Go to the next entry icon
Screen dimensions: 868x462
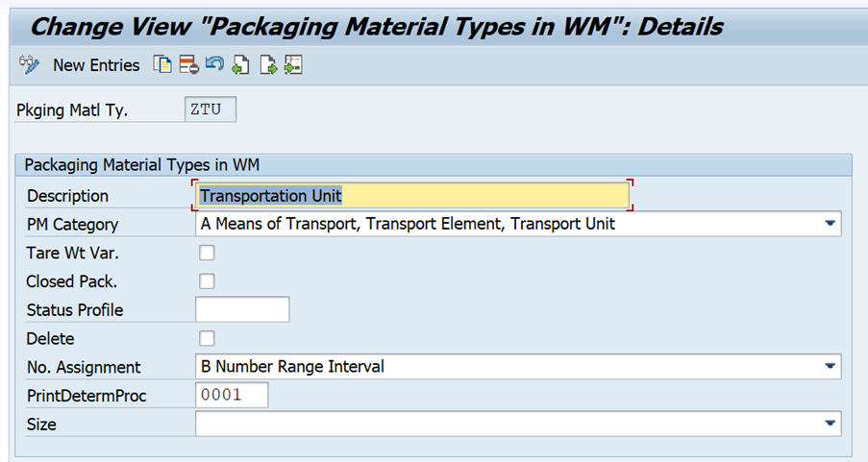[267, 65]
